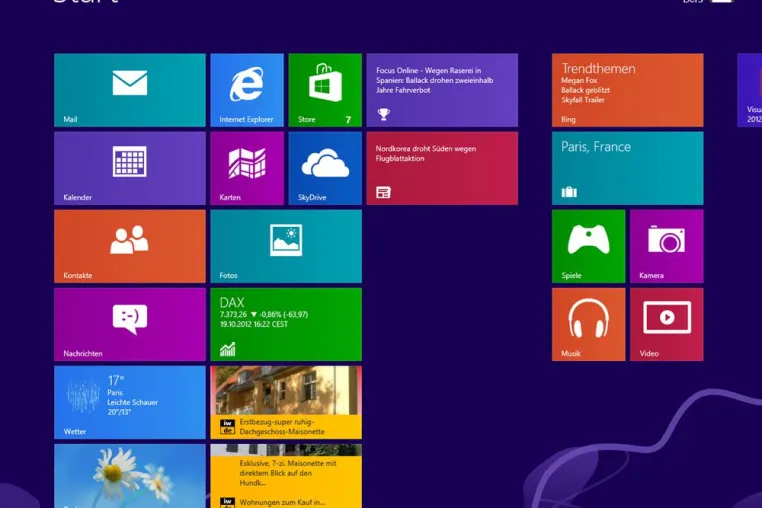This screenshot has height=508, width=762.
Task: Open Bing Trendthemen tile
Action: click(x=627, y=90)
